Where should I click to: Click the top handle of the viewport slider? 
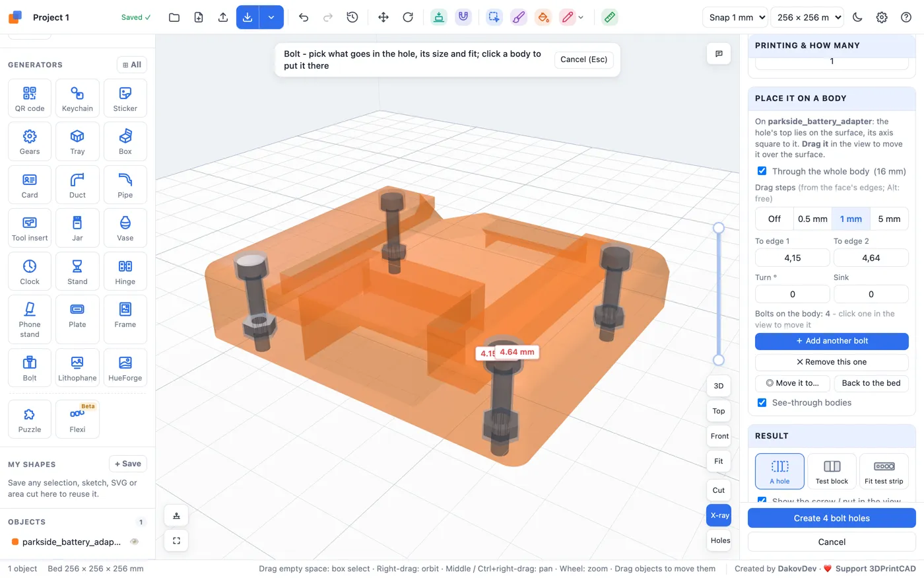point(719,228)
